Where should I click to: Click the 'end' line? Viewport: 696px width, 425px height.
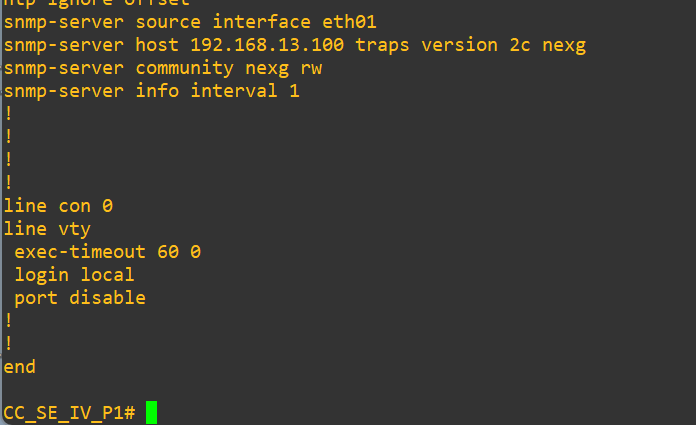(20, 367)
